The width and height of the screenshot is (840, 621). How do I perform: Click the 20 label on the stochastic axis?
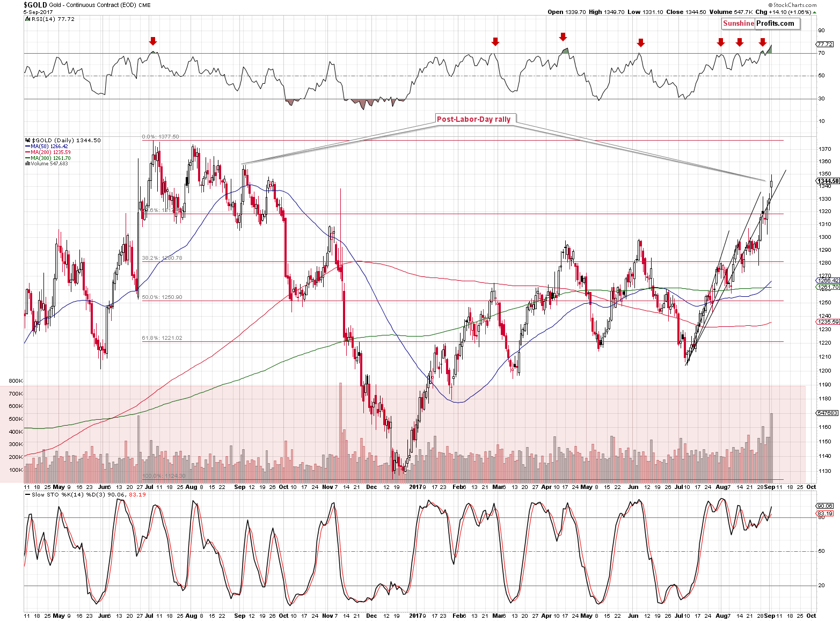[821, 586]
